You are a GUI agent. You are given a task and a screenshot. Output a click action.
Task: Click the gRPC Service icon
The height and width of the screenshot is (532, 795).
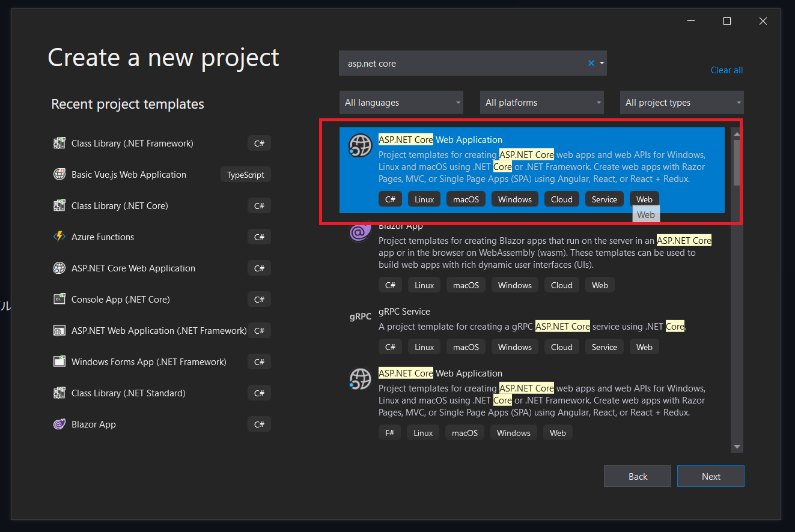pyautogui.click(x=360, y=316)
